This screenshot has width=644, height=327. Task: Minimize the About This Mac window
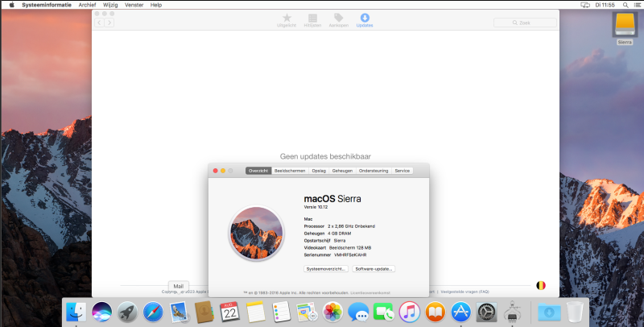pos(223,171)
